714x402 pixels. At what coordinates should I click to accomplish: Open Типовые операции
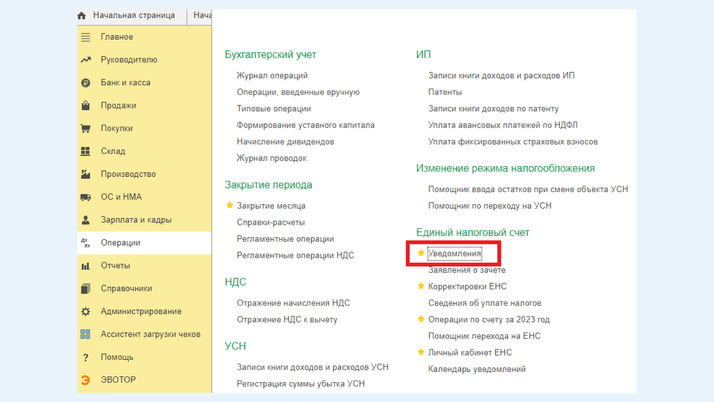pyautogui.click(x=274, y=109)
